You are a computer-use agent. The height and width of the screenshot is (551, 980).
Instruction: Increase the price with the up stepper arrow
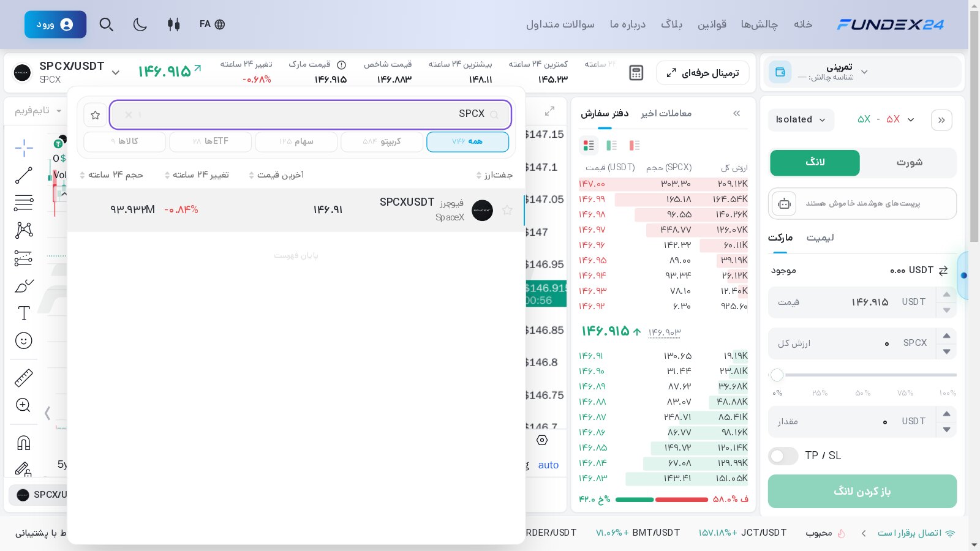pos(947,294)
